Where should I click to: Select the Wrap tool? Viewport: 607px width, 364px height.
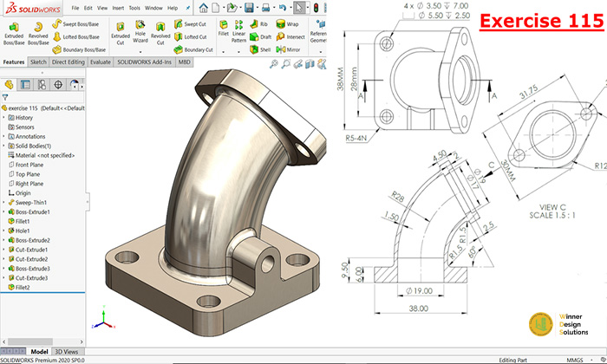pyautogui.click(x=287, y=24)
